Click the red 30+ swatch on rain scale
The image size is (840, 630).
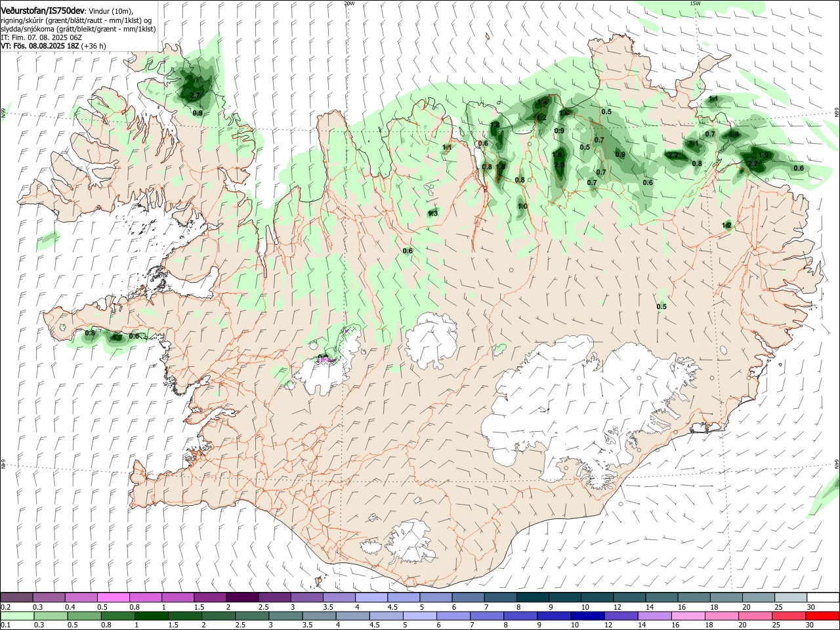(822, 616)
